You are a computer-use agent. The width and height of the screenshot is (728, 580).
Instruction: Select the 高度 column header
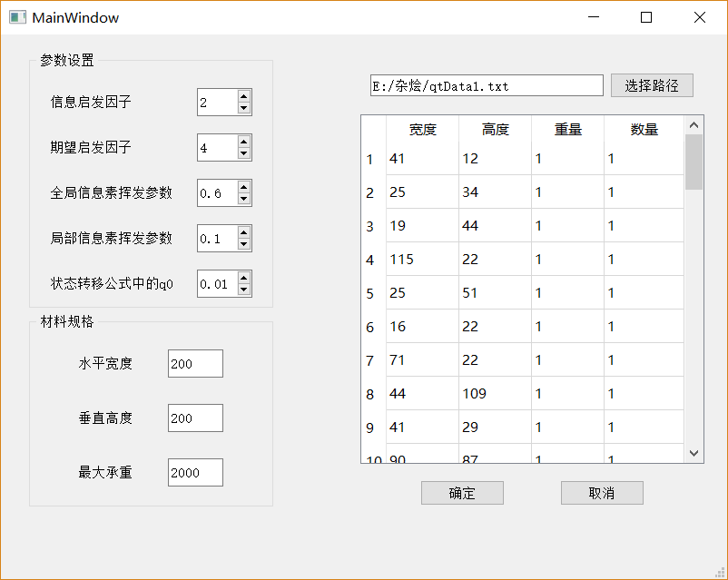click(496, 129)
